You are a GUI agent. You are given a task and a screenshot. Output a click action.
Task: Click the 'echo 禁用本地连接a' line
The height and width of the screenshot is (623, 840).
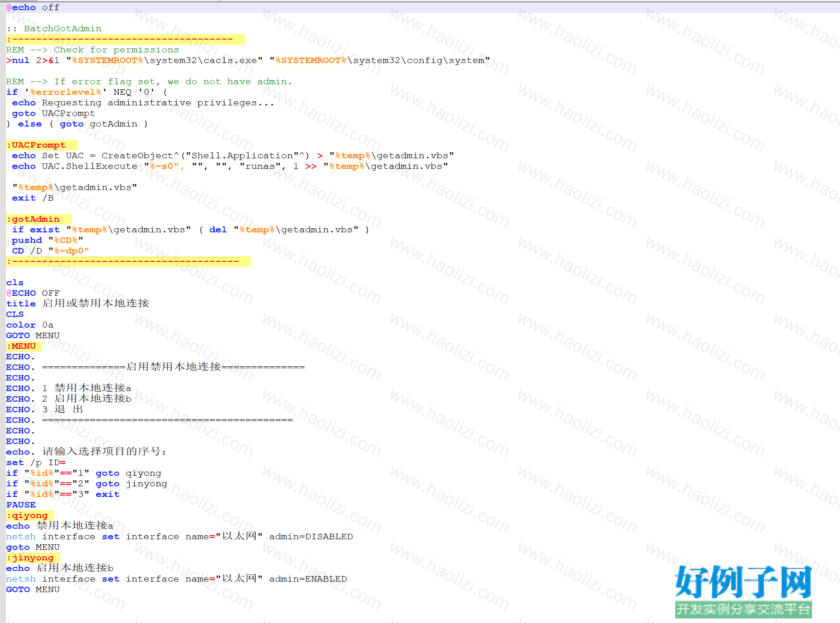click(60, 525)
